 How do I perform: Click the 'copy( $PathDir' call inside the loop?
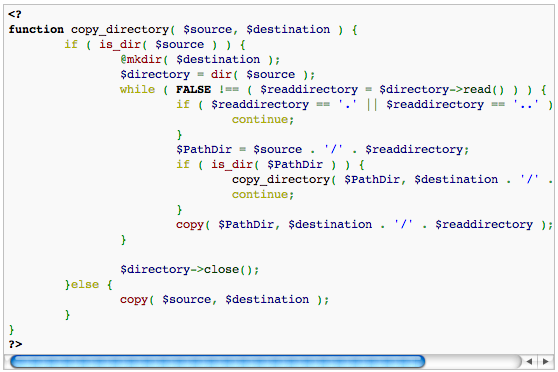225,225
